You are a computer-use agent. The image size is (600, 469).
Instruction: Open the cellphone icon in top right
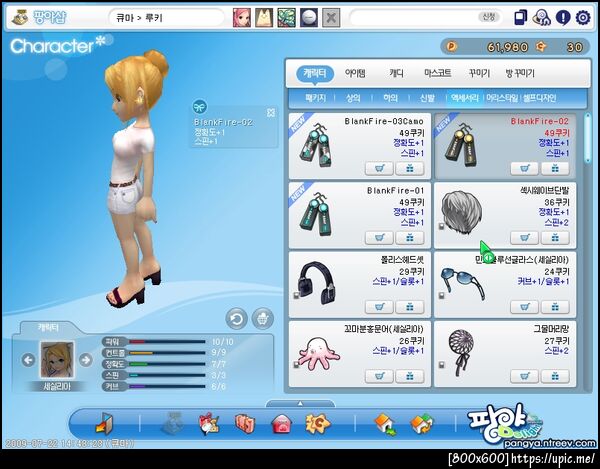coord(521,18)
